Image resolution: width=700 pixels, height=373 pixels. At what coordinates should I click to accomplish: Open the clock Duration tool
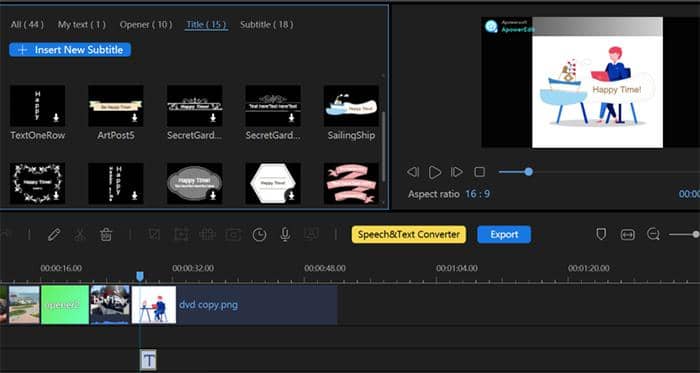click(259, 234)
